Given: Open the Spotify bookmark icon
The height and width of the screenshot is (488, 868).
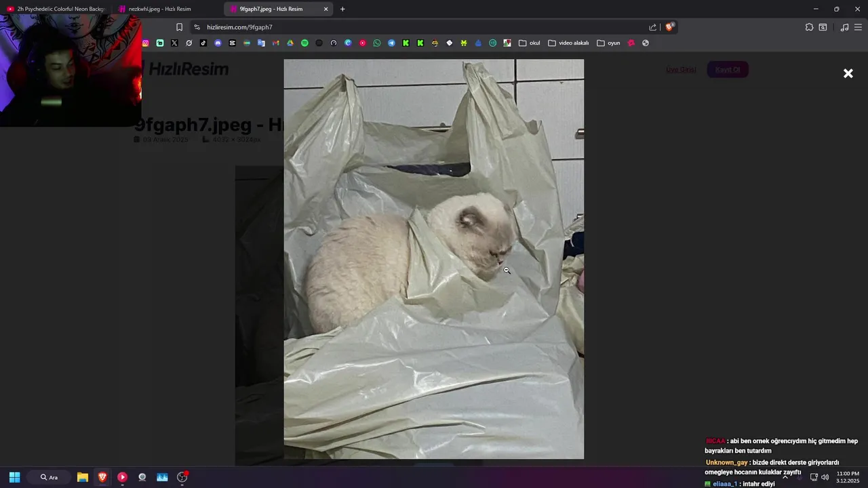Looking at the screenshot, I should click(304, 43).
